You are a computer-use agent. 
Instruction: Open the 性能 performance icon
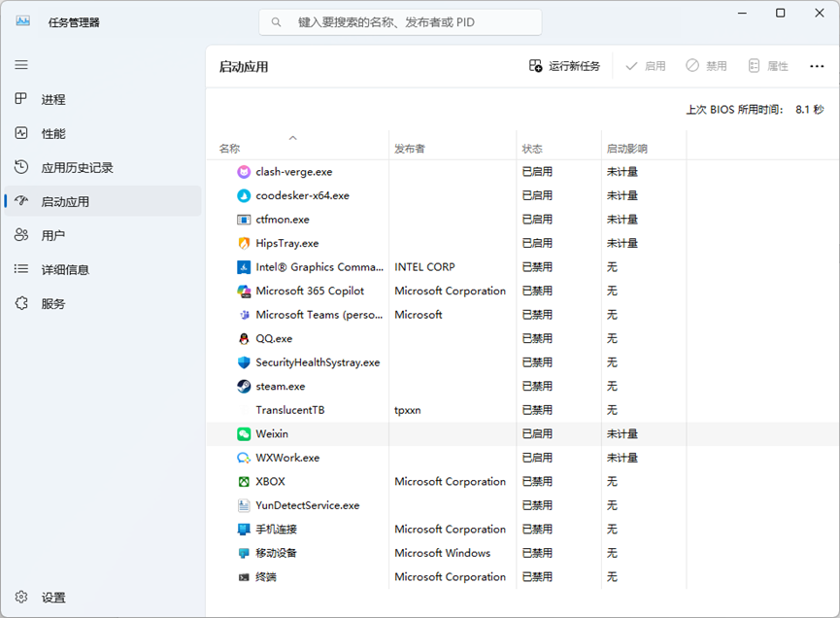click(21, 133)
